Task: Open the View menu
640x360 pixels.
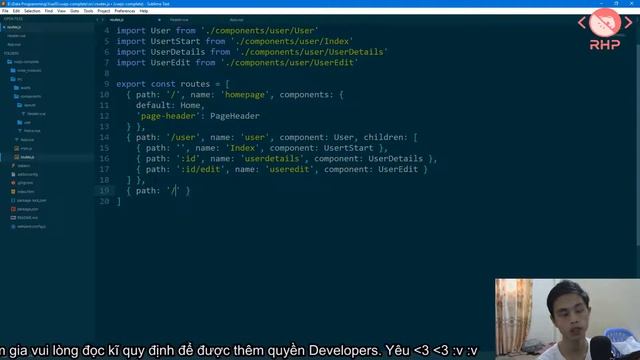Action: pyautogui.click(x=61, y=11)
